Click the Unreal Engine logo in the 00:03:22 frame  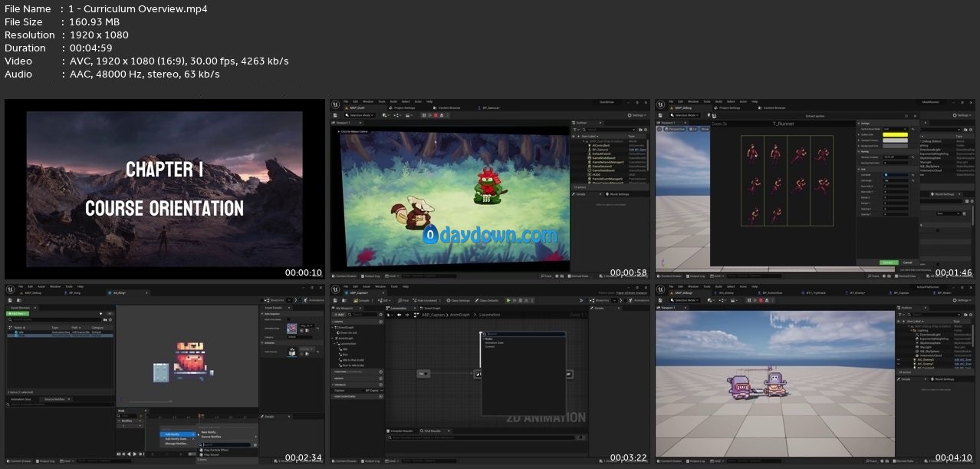335,289
